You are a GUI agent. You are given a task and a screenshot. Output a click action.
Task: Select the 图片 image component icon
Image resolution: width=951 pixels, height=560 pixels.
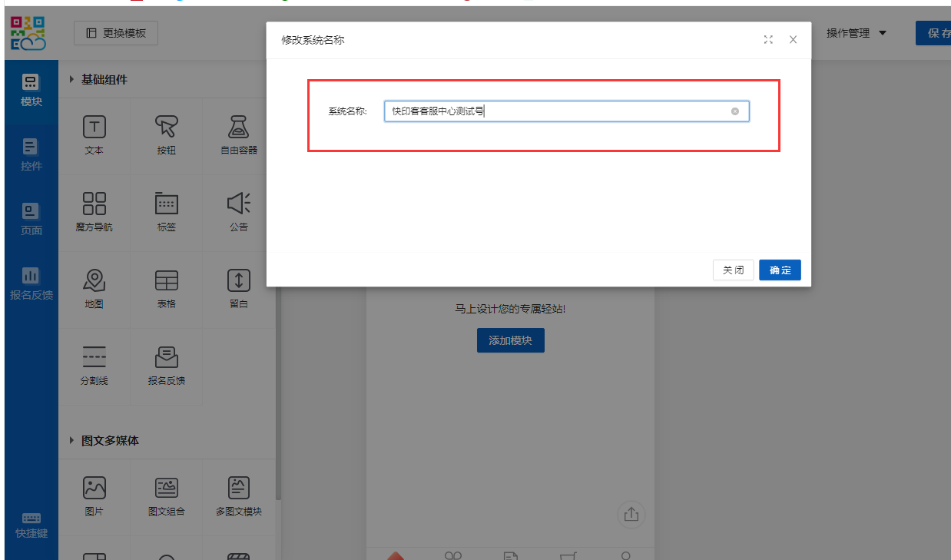(x=94, y=488)
